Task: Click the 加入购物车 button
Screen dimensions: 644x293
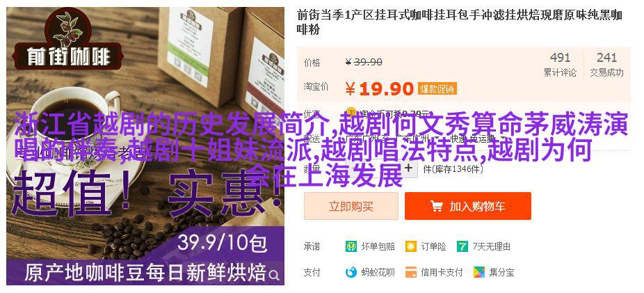Action: click(x=468, y=206)
